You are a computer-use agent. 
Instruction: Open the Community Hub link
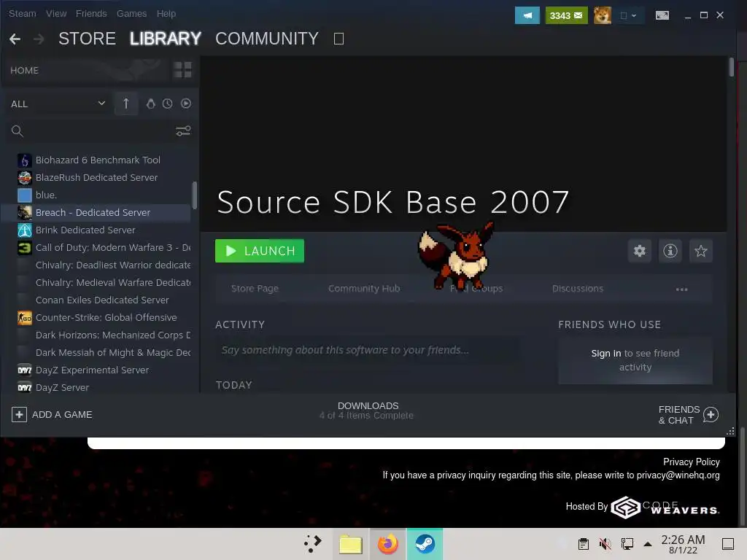tap(364, 289)
